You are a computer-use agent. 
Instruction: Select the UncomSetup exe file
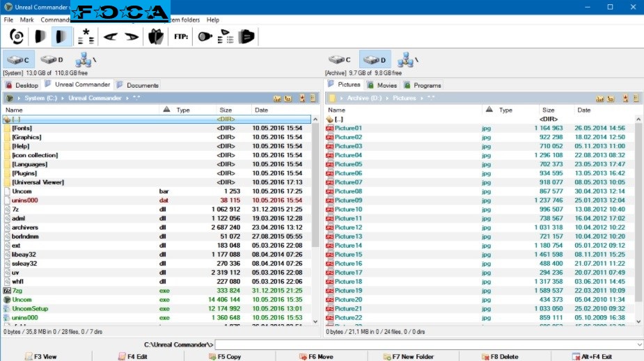click(157, 309)
